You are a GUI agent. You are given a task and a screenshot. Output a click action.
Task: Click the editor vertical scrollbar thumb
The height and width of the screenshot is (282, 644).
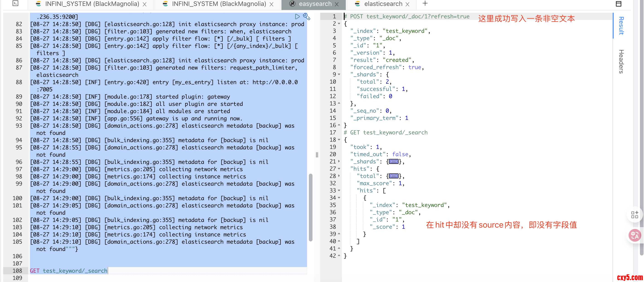[x=310, y=207]
